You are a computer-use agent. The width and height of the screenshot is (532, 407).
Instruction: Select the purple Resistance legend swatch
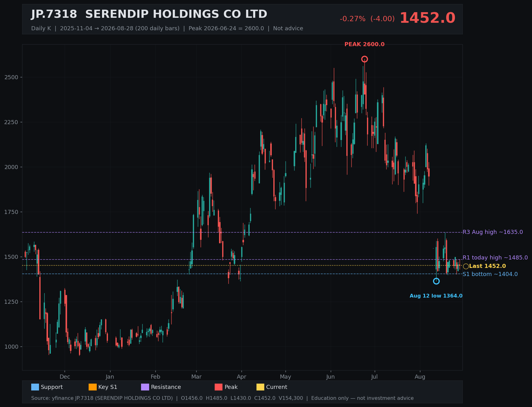[145, 387]
